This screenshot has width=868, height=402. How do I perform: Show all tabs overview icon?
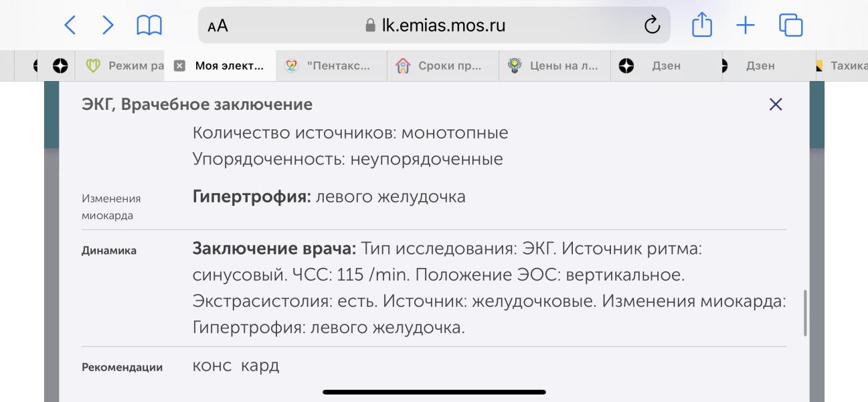pyautogui.click(x=790, y=26)
